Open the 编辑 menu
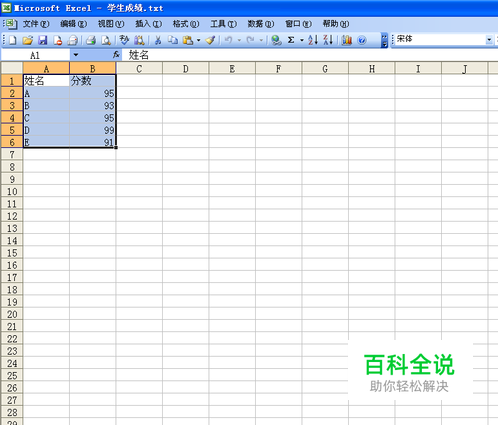Screen dimensions: 498x425 [x=73, y=24]
